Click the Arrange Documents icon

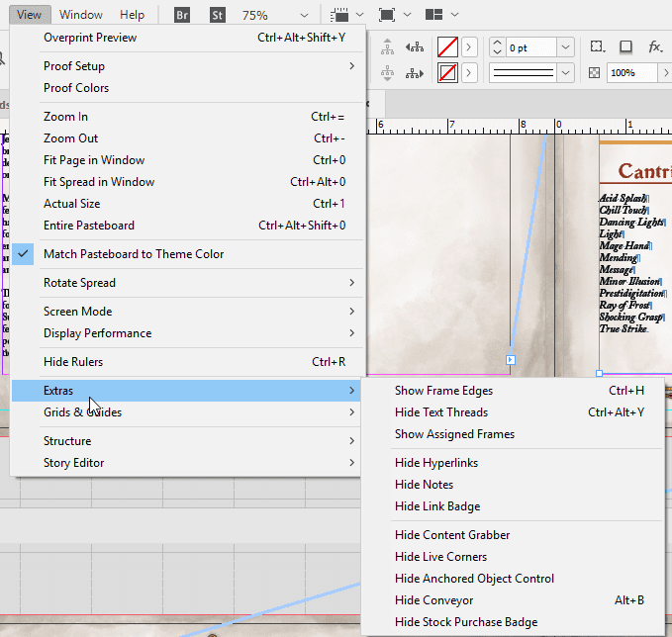[x=433, y=15]
